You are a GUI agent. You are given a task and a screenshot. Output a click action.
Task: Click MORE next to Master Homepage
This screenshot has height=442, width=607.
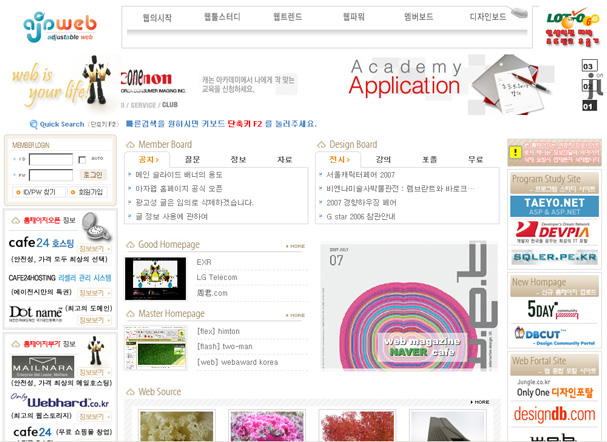pyautogui.click(x=296, y=315)
